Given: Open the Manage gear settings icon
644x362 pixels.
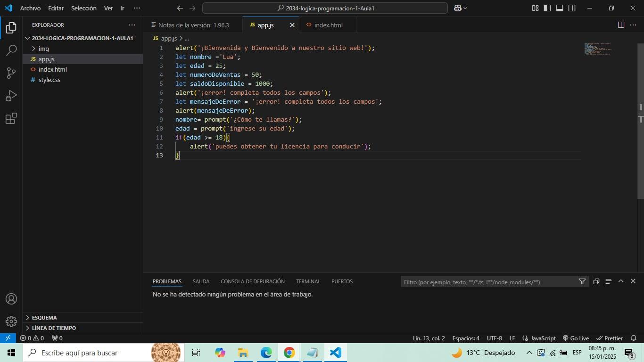Looking at the screenshot, I should (x=11, y=321).
